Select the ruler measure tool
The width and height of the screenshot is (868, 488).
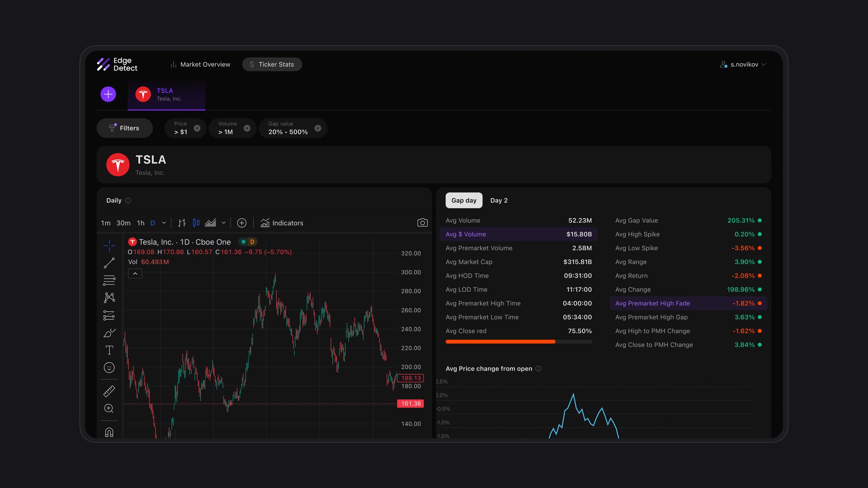pyautogui.click(x=109, y=391)
